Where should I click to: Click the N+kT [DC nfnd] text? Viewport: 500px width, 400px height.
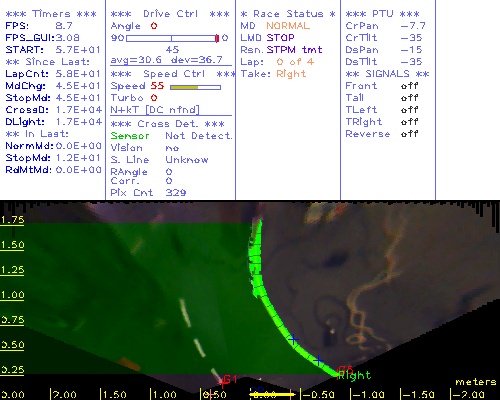(155, 110)
